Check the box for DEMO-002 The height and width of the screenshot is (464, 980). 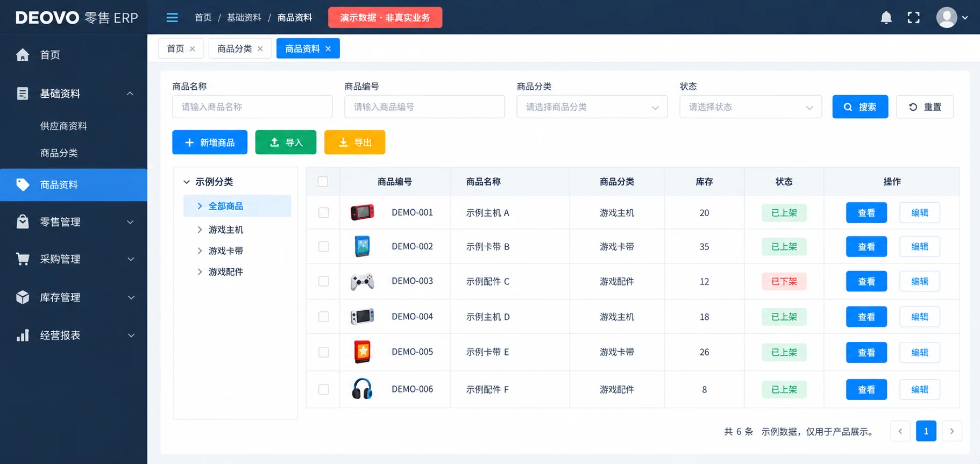[x=323, y=247]
